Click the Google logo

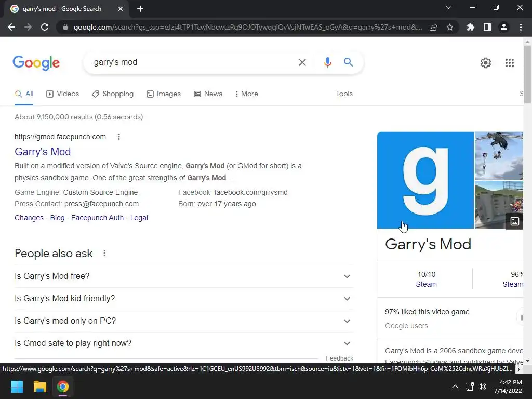(x=36, y=63)
